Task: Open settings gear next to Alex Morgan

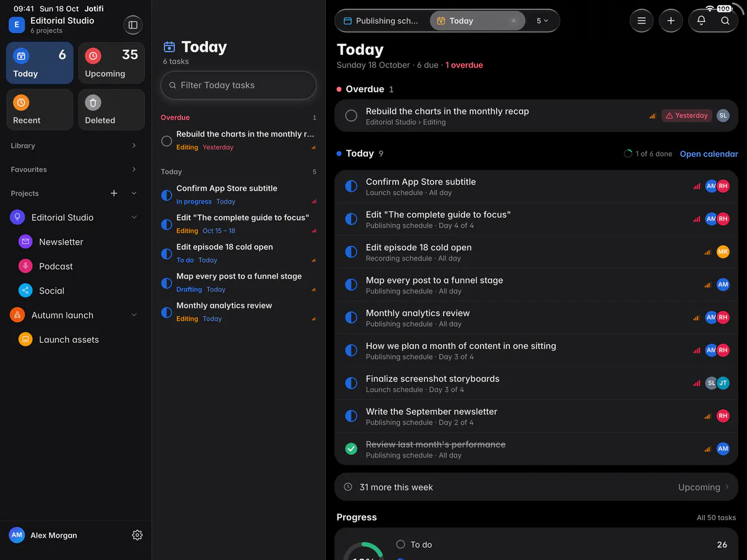Action: tap(138, 535)
